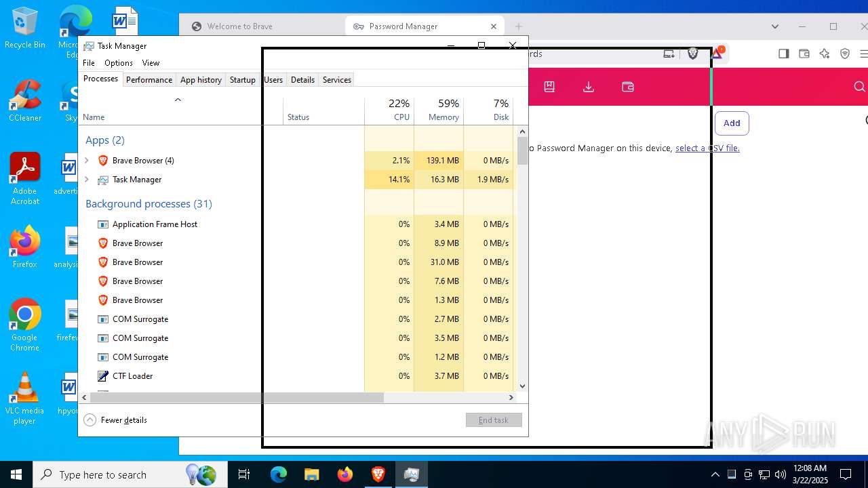Click Windows Start button
868x488 pixels.
[16, 474]
